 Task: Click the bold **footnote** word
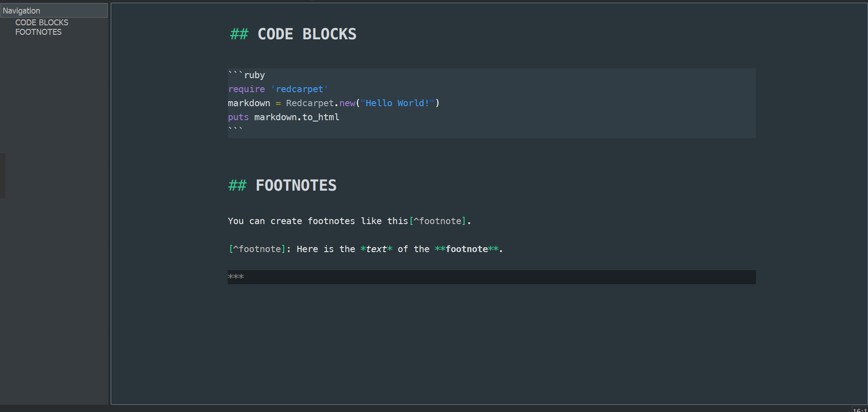[467, 249]
